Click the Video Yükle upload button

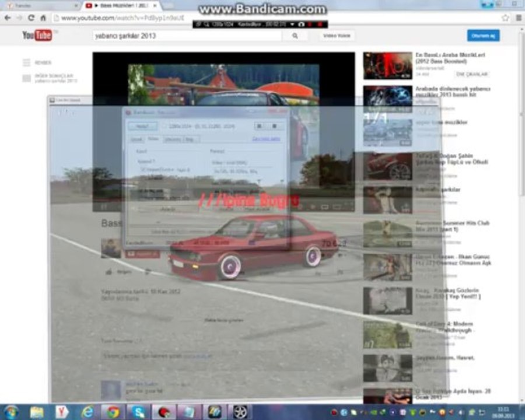pyautogui.click(x=337, y=36)
